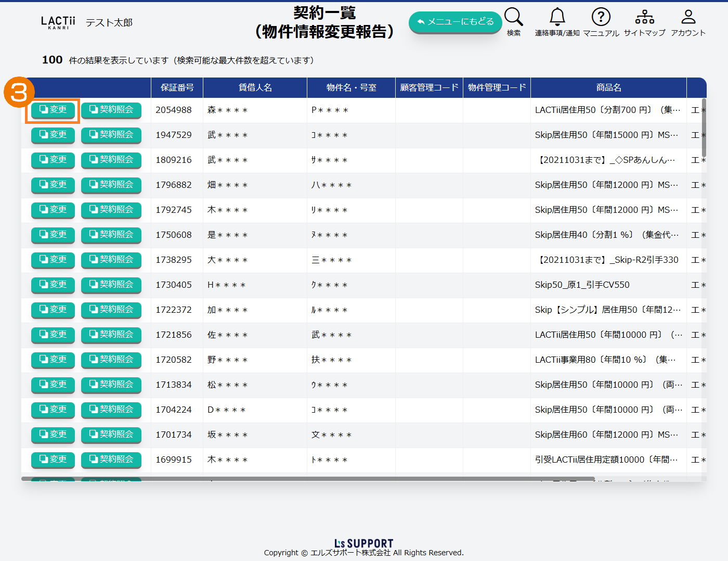Click the 賃借人名 column header

(255, 87)
